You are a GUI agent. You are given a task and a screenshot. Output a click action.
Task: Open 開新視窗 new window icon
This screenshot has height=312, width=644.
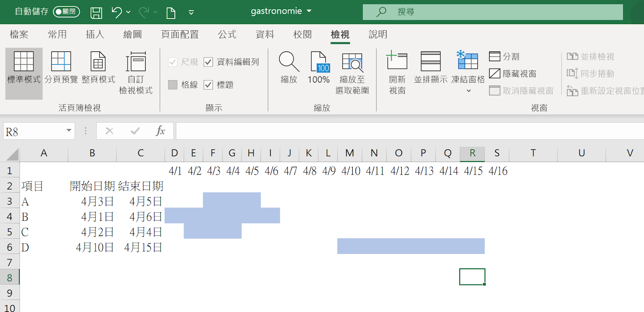point(397,62)
